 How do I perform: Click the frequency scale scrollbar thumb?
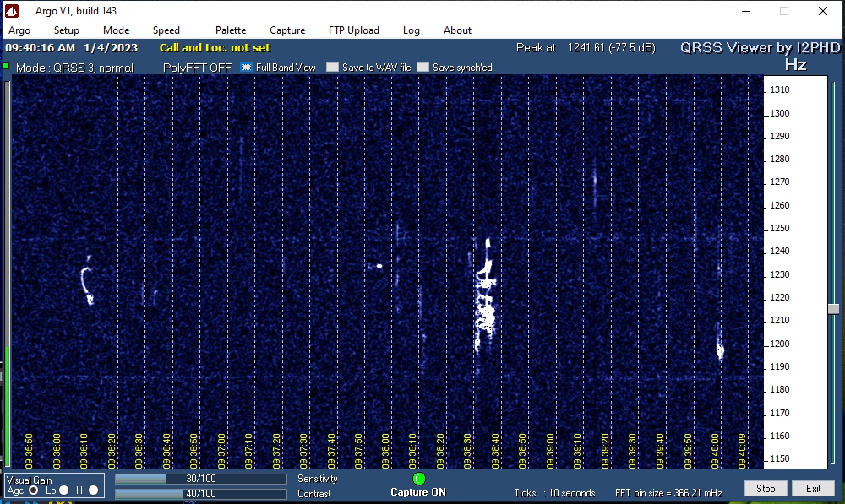click(x=834, y=309)
